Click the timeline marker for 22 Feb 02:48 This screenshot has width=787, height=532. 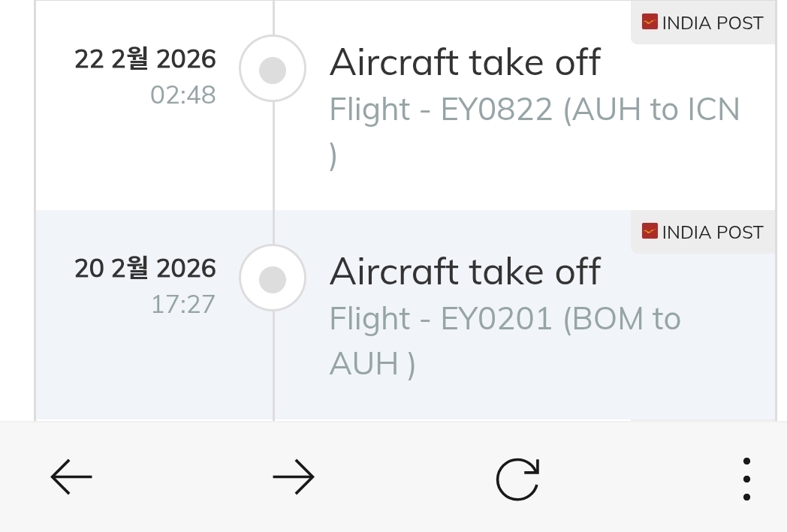point(273,69)
